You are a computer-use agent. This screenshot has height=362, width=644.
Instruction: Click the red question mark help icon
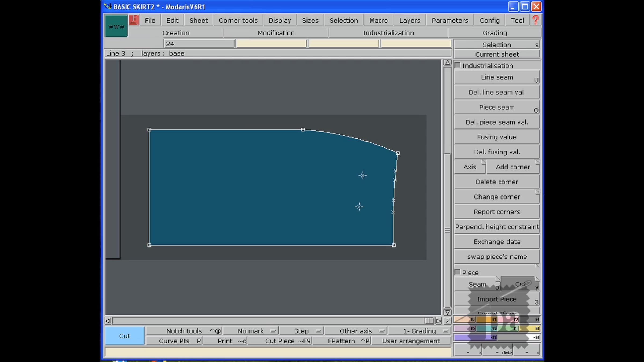pos(536,20)
